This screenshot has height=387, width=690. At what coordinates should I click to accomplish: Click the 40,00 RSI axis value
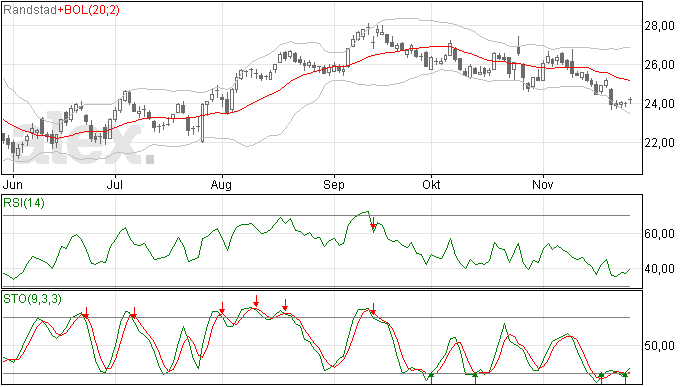click(x=659, y=269)
